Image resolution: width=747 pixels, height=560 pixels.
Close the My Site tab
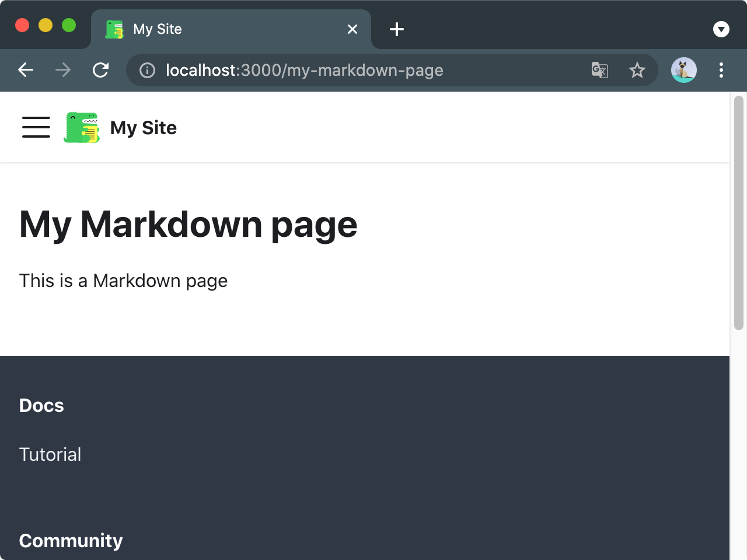tap(352, 29)
